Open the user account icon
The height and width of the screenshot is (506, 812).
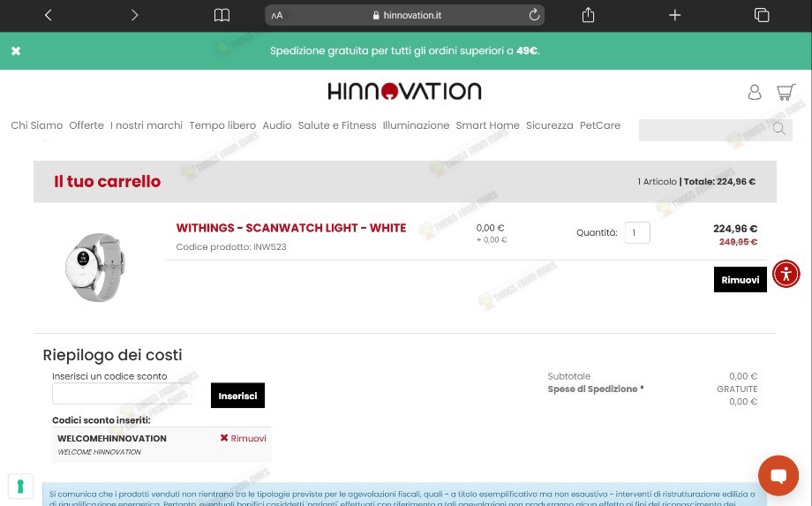(755, 92)
